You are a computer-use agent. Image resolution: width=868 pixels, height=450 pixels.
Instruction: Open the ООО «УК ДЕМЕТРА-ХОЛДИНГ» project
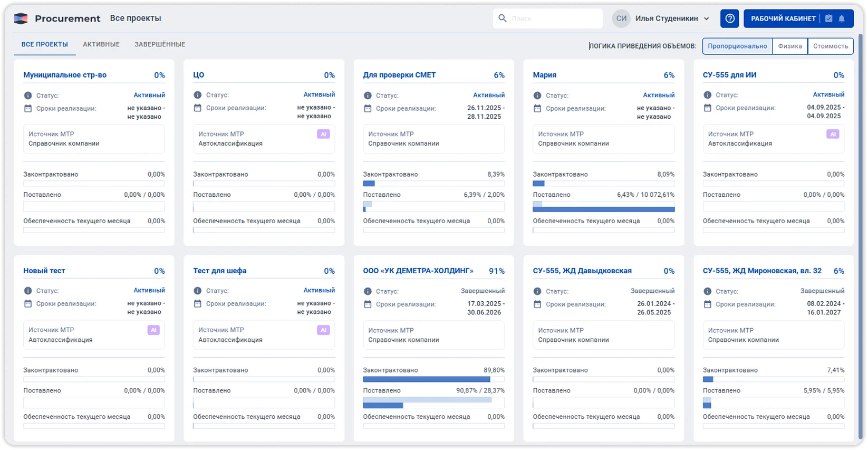tap(418, 271)
